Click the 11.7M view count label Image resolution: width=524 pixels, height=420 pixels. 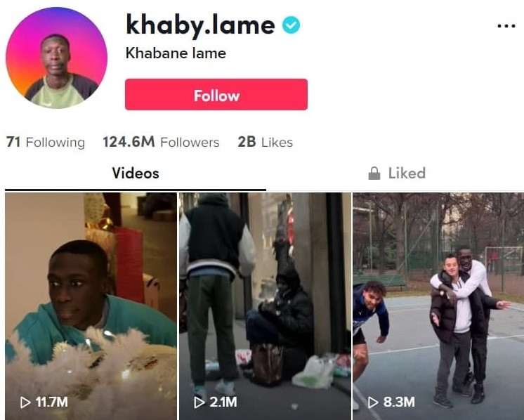[51, 402]
